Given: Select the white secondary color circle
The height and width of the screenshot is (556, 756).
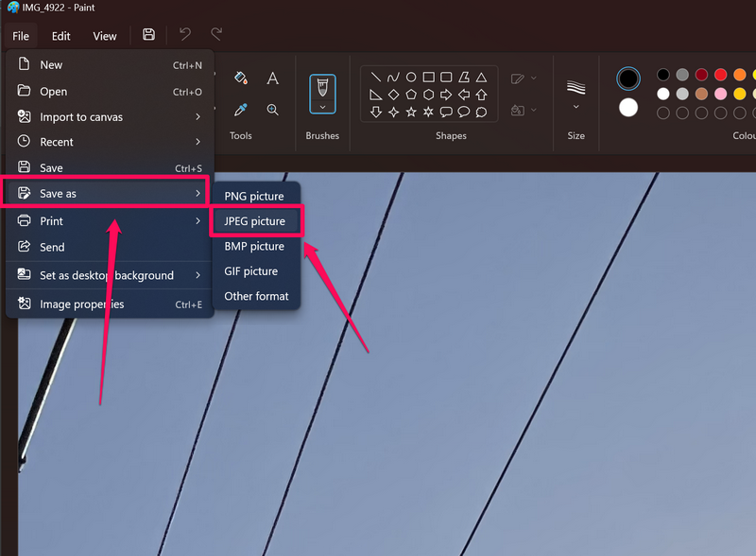Looking at the screenshot, I should tap(628, 107).
